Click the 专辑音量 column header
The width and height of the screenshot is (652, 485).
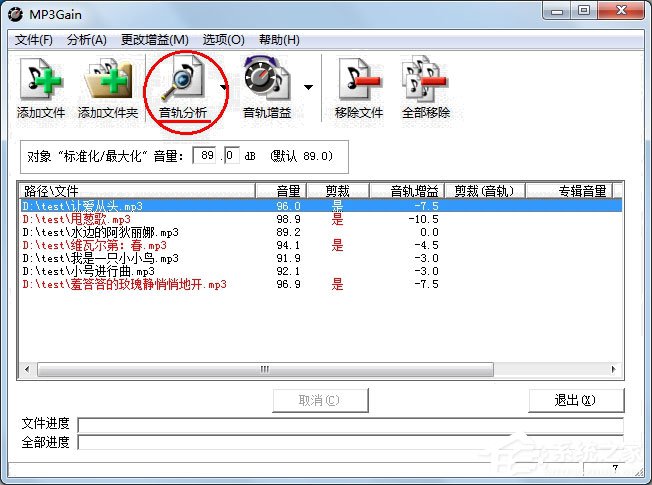[x=569, y=191]
